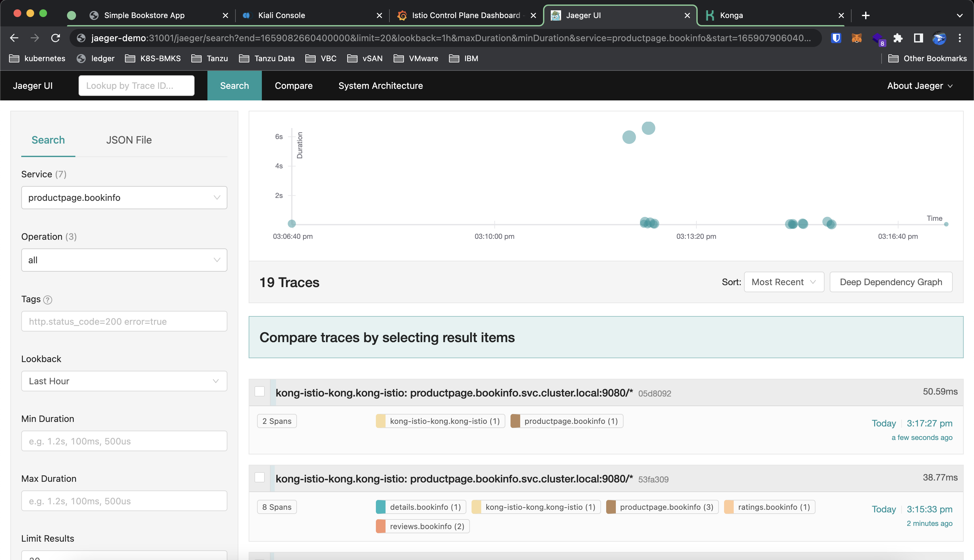Screen dimensions: 974x560
Task: Click the reviews.bookinfo (2) service tag
Action: tap(423, 526)
